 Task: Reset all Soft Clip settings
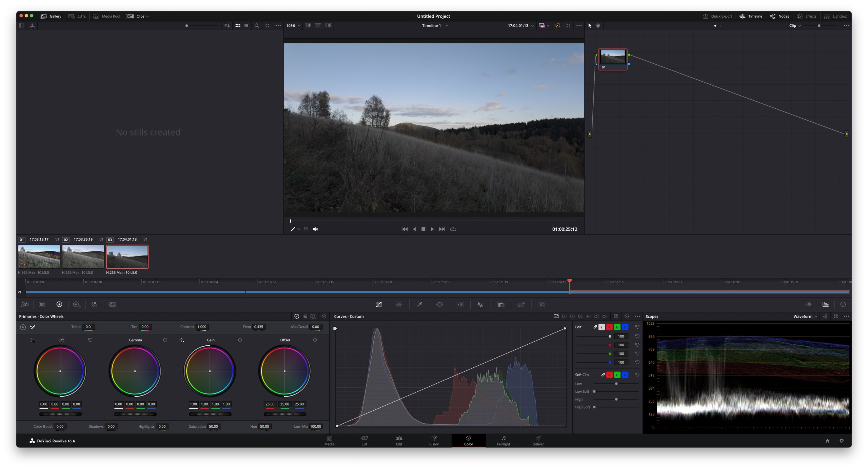pyautogui.click(x=637, y=374)
